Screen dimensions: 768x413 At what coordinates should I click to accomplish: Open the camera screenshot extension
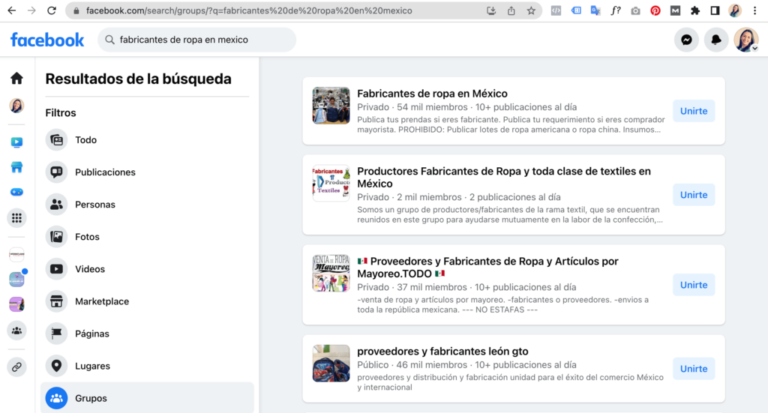click(x=635, y=10)
